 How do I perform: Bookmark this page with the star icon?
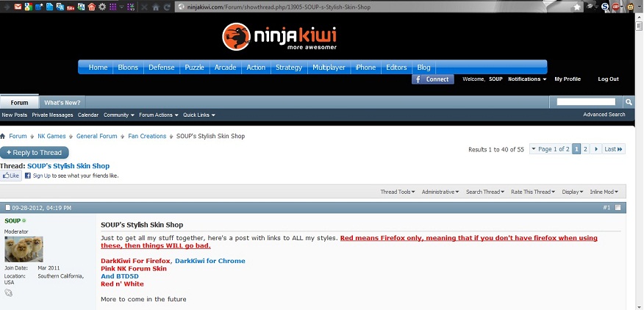point(577,7)
